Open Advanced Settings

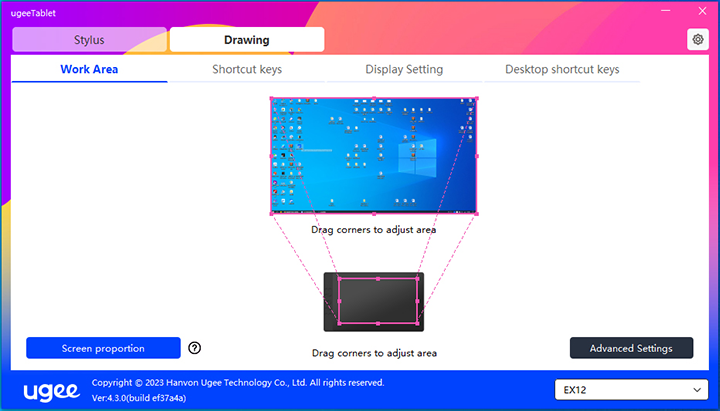(x=631, y=348)
